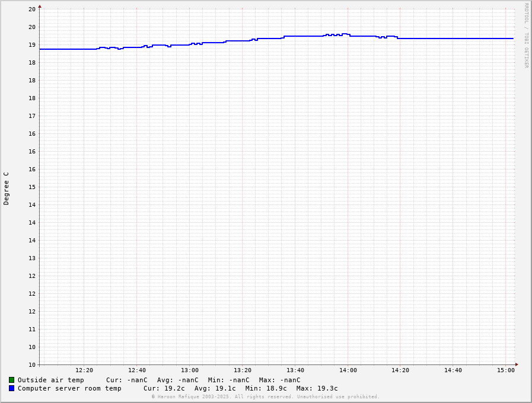Click the Haroon Rafique copyright notice
The image size is (532, 403).
tap(265, 396)
